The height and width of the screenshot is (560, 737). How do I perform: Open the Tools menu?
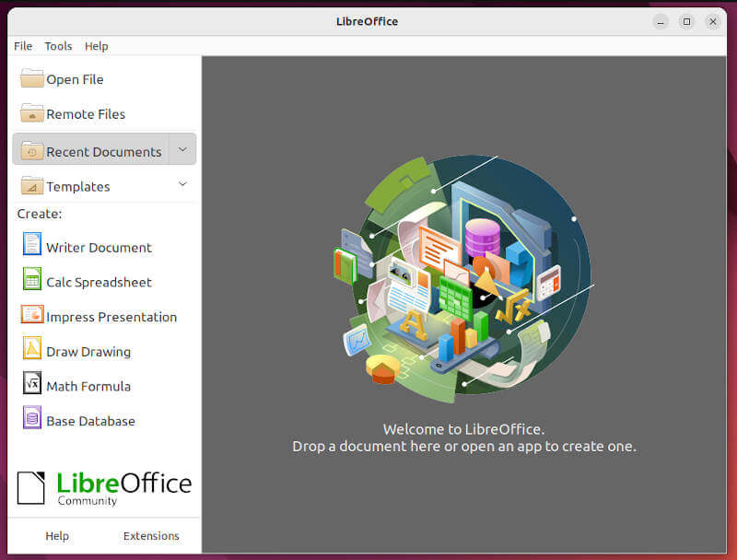tap(58, 46)
